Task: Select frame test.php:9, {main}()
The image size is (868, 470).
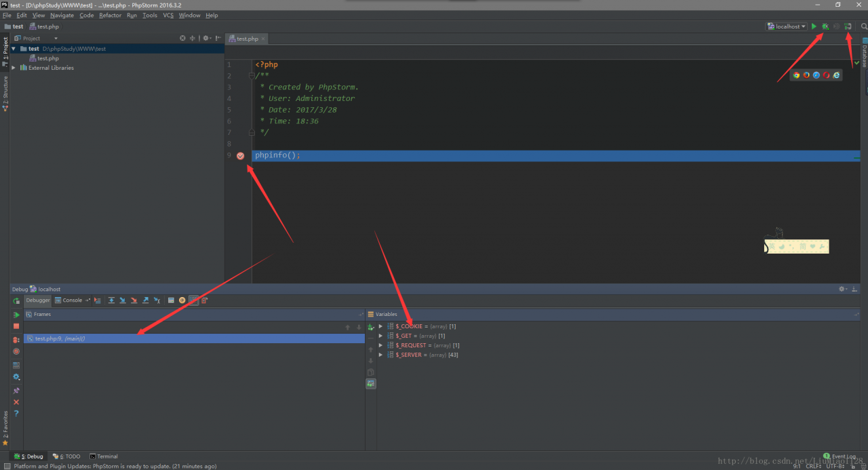Action: (x=195, y=338)
